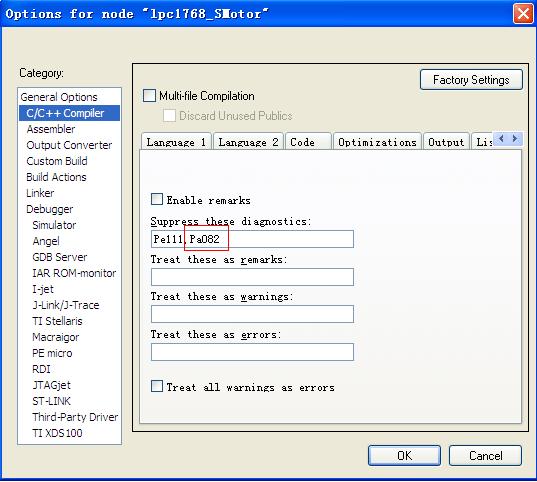Screen dimensions: 537x482
Task: Focus the Treat these as warnings field
Action: pyautogui.click(x=252, y=314)
